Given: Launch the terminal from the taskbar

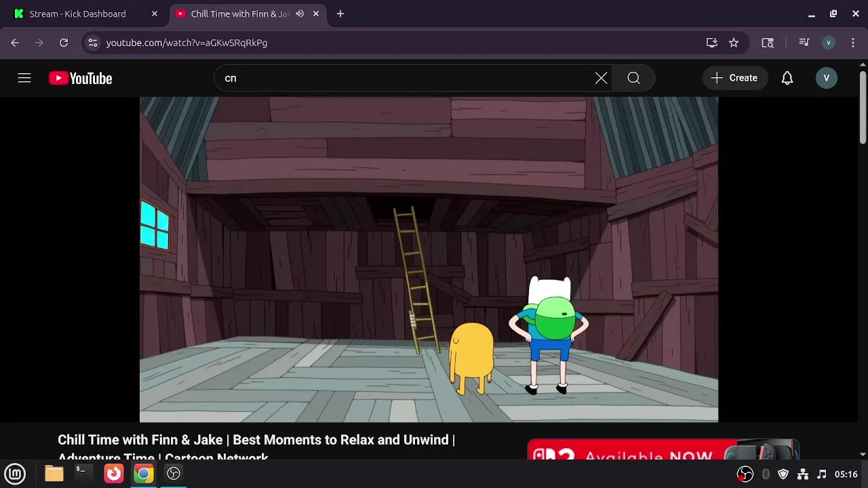Looking at the screenshot, I should click(83, 473).
